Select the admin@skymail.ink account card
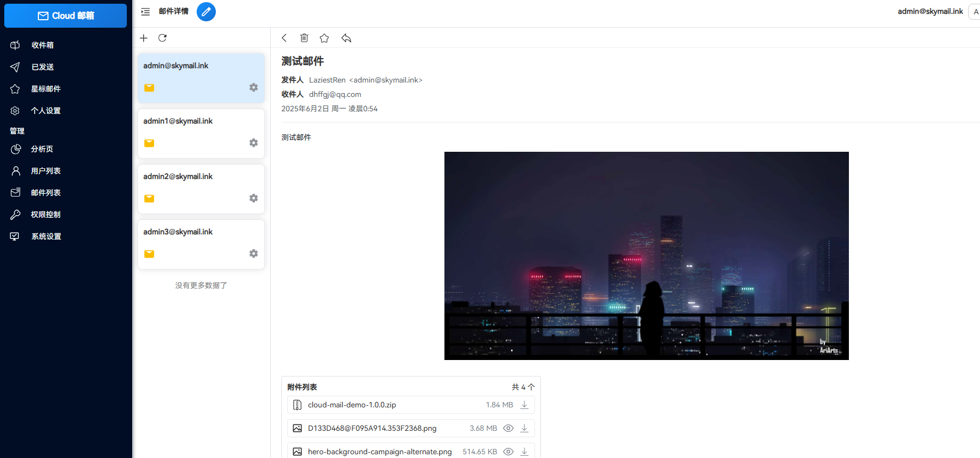The image size is (980, 458). tap(201, 78)
